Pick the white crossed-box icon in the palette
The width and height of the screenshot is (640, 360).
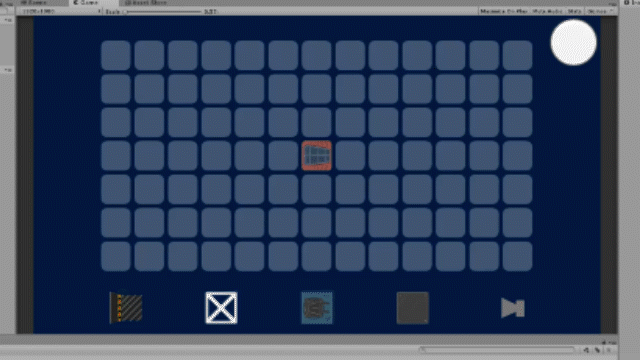[221, 308]
